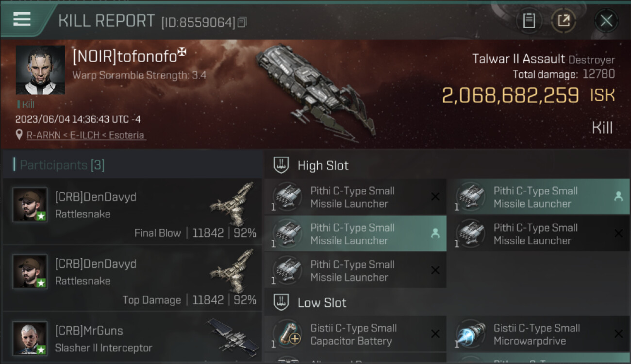Open the R-ARKN location link
This screenshot has width=631, height=364.
point(85,135)
